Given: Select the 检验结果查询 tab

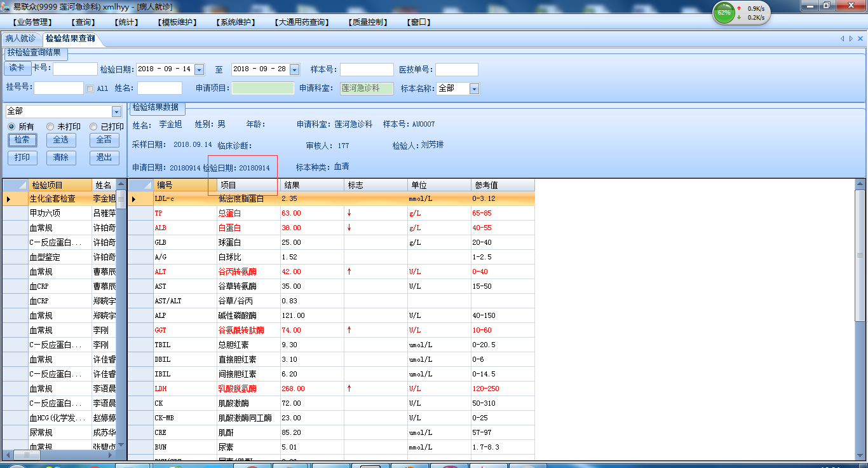Looking at the screenshot, I should [70, 39].
